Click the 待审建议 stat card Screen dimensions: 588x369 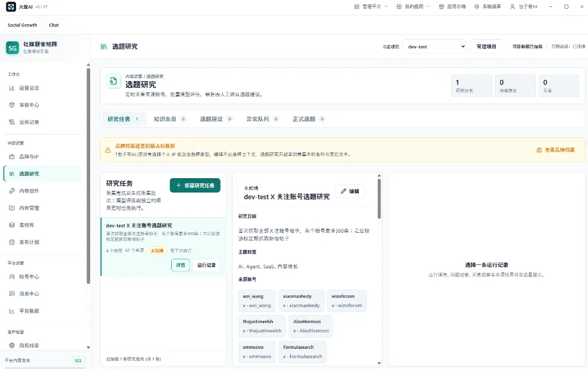tap(515, 86)
